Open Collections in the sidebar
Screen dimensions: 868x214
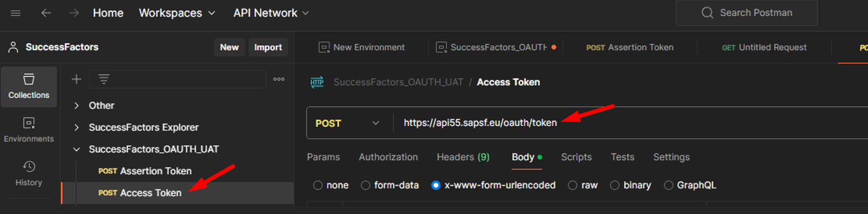(x=28, y=87)
